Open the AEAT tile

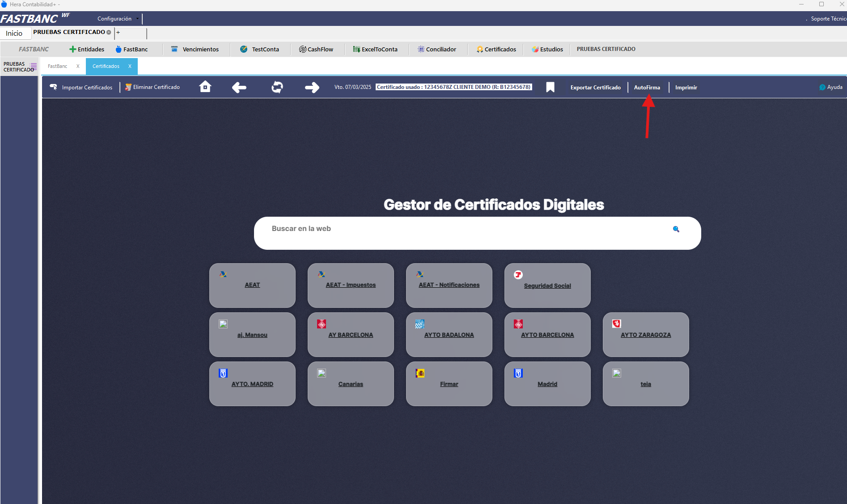coord(252,286)
